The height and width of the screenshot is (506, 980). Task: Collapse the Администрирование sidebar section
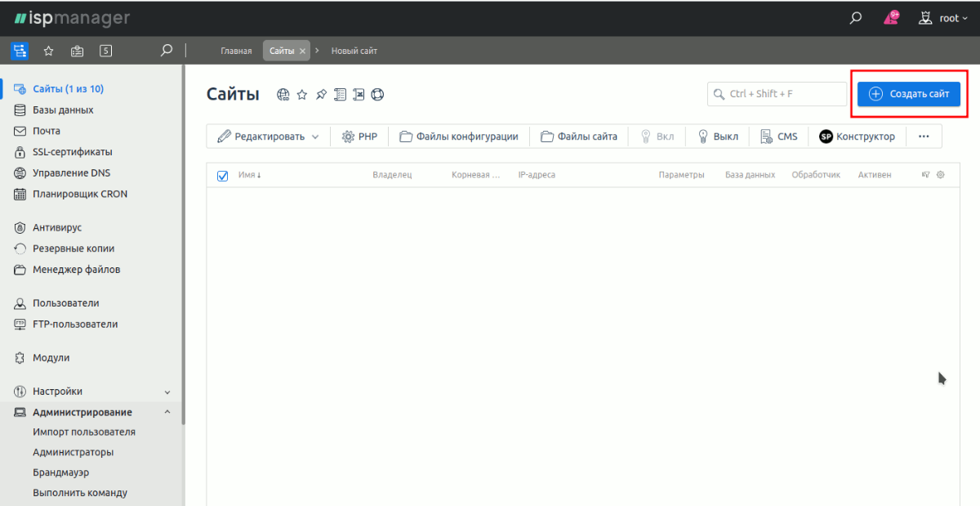click(167, 413)
